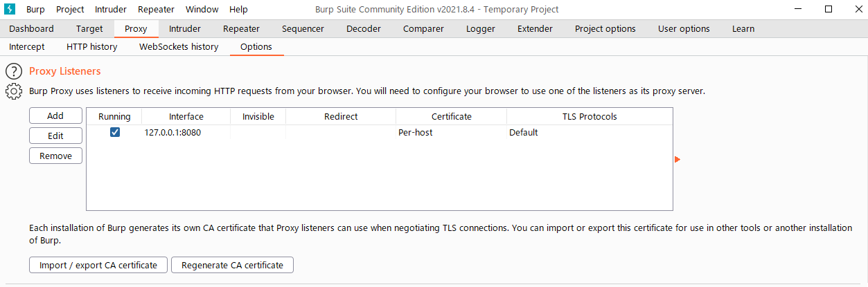
Task: Go to the Intercept sub-tab
Action: click(27, 47)
